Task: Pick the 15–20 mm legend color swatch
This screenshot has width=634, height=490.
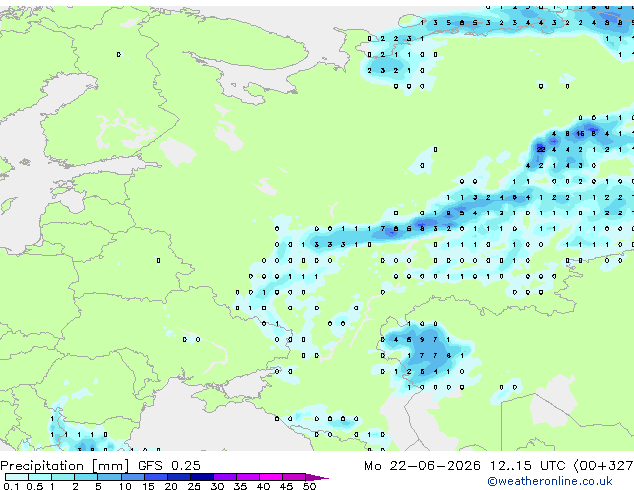Action: [156, 477]
